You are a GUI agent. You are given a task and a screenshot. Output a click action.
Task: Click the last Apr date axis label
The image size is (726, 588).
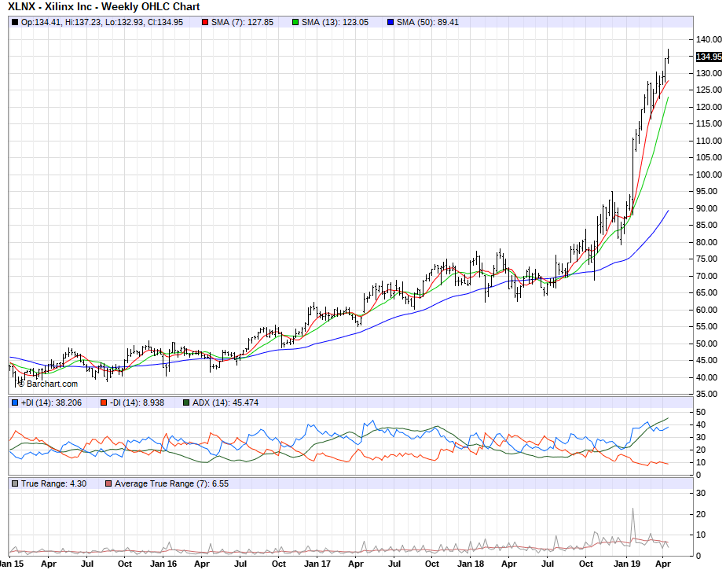point(663,564)
